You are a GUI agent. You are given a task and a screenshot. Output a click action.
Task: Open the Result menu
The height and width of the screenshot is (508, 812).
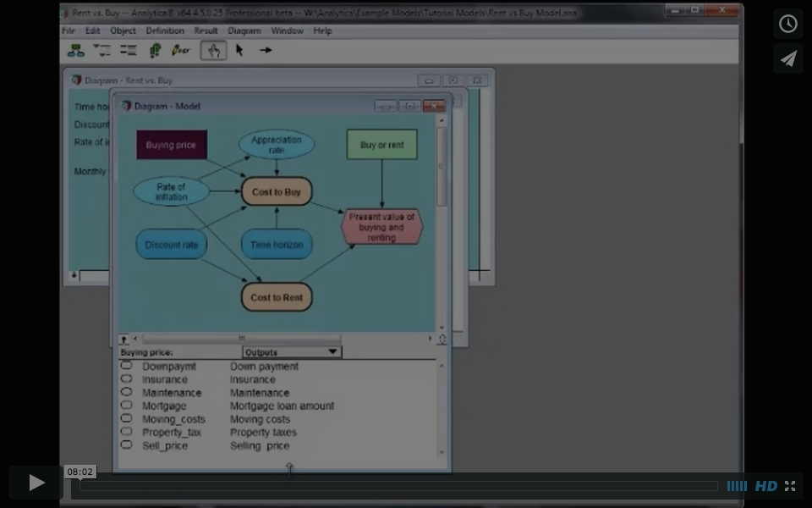206,30
